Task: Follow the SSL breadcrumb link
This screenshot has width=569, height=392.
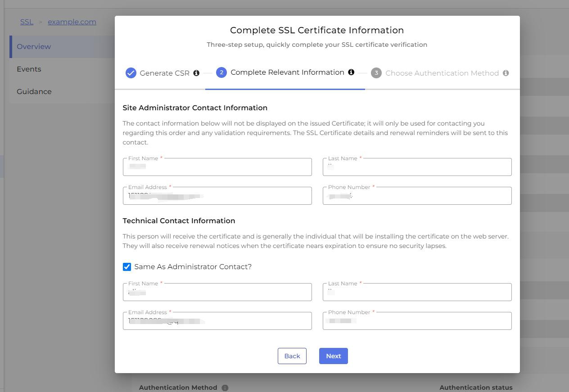Action: [x=27, y=22]
